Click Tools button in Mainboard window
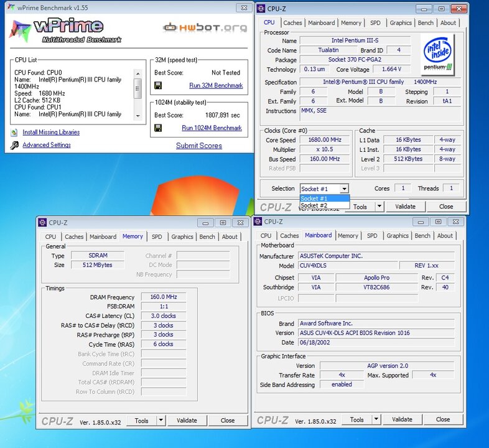The height and width of the screenshot is (448, 489). [356, 419]
